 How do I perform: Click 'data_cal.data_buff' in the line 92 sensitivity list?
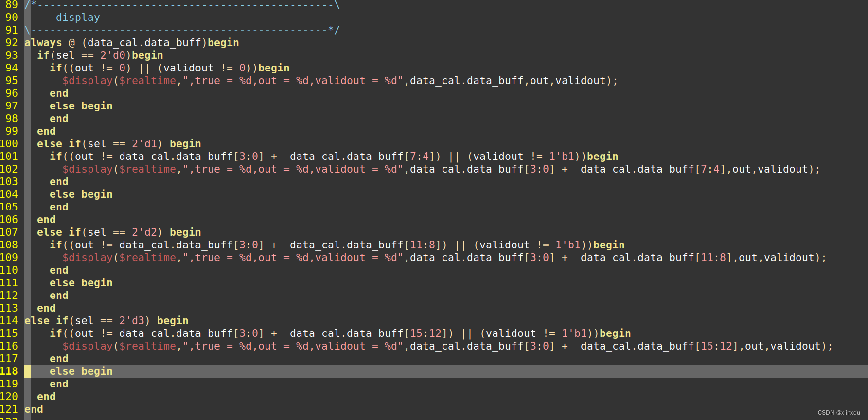[x=144, y=43]
